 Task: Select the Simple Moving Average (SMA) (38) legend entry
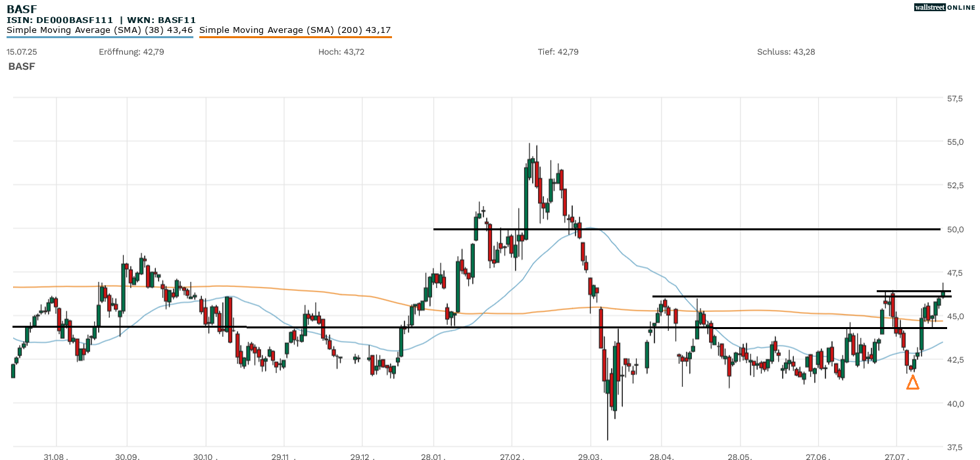tap(100, 30)
